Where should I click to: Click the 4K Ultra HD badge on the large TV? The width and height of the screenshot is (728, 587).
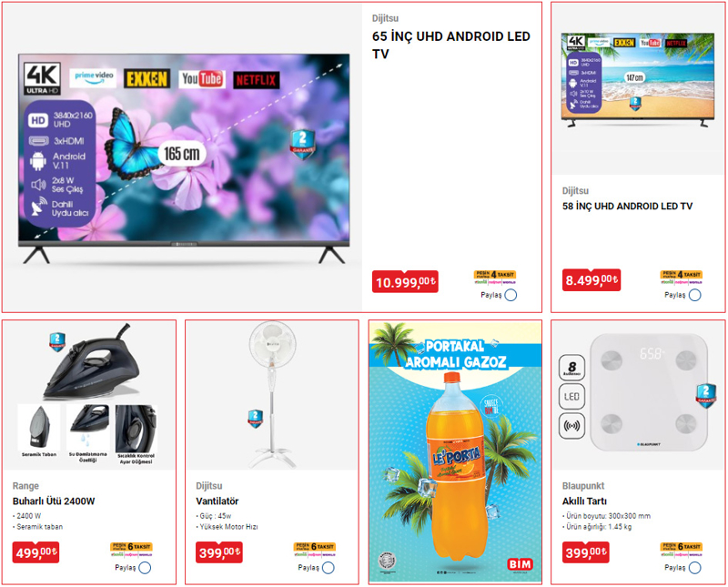(x=42, y=78)
